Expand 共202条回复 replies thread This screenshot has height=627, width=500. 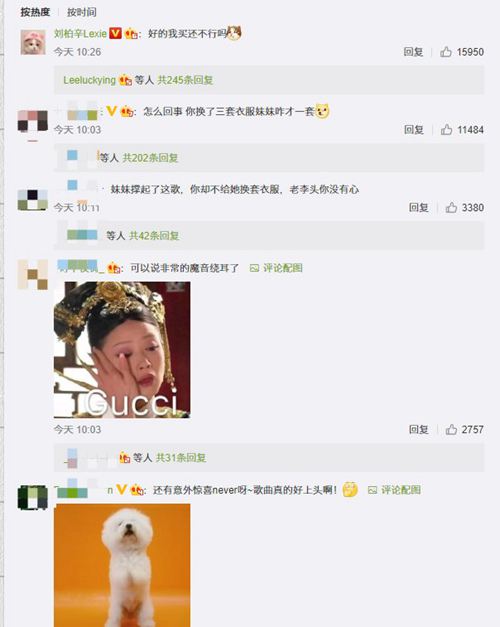click(150, 158)
